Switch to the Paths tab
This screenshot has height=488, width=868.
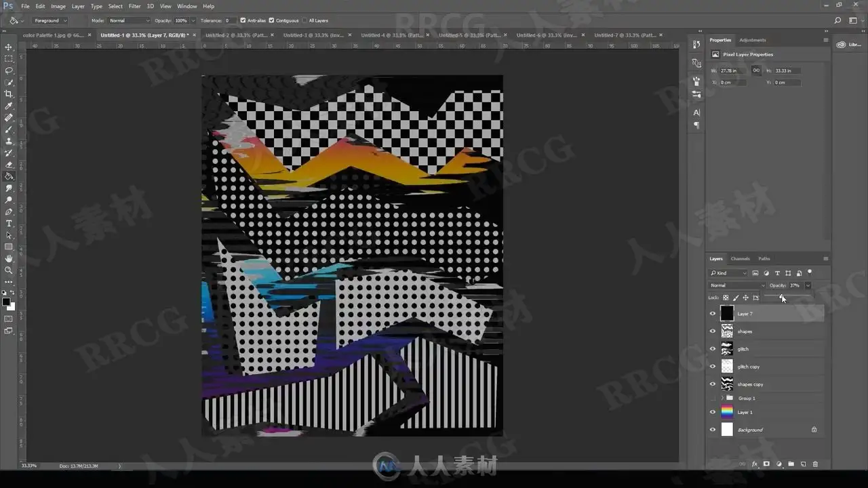(764, 258)
